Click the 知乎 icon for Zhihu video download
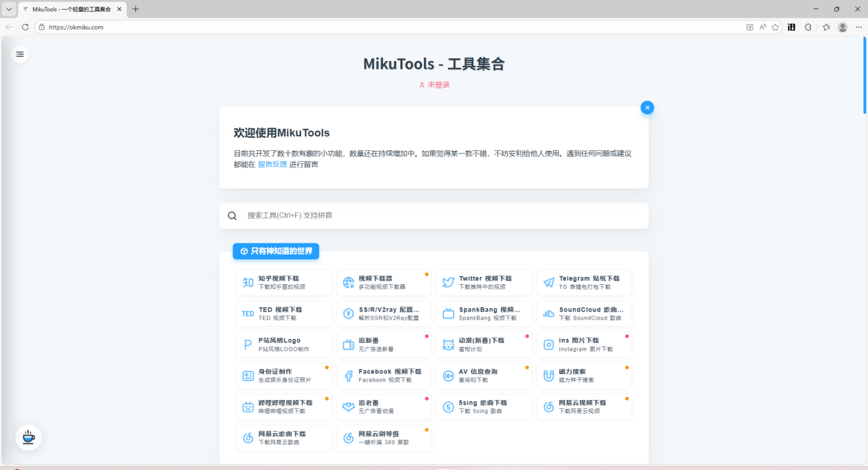The image size is (868, 470). [x=248, y=283]
